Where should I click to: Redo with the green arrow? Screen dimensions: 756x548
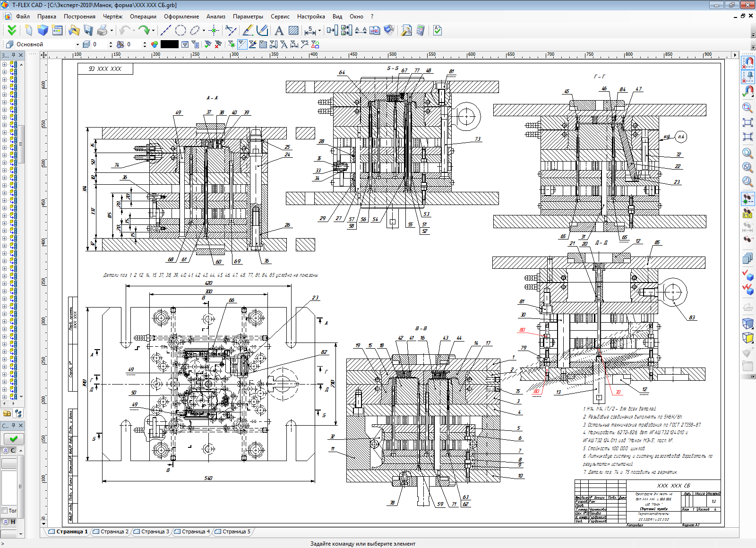(x=144, y=30)
